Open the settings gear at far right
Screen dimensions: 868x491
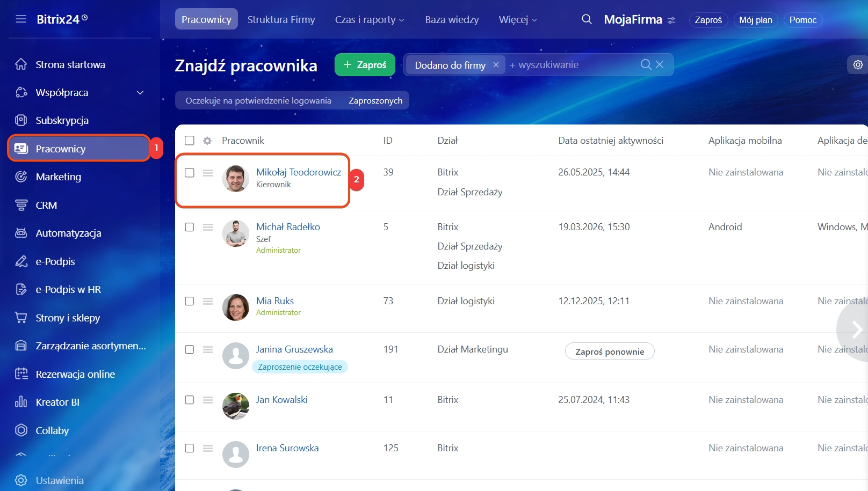(x=858, y=64)
